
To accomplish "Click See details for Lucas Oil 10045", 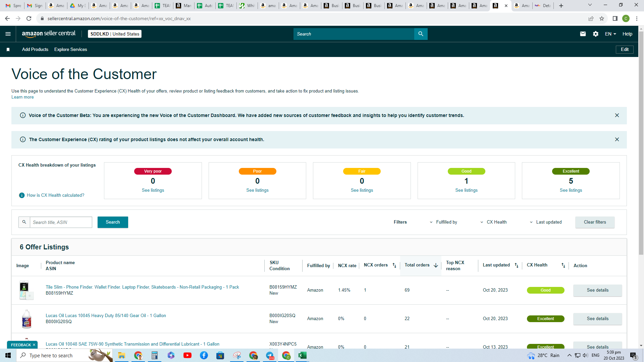I will click(x=598, y=319).
